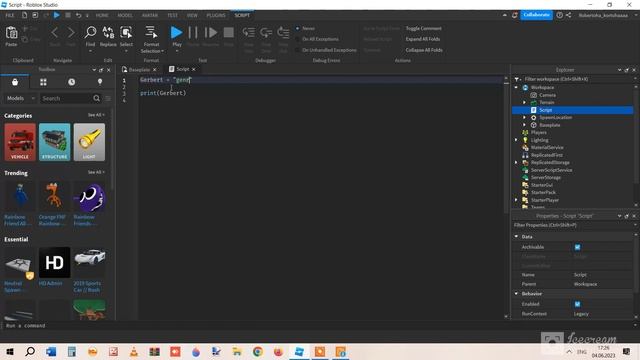This screenshot has height=360, width=640.
Task: Open the Recent clock tab in Toolbox
Action: (x=71, y=82)
